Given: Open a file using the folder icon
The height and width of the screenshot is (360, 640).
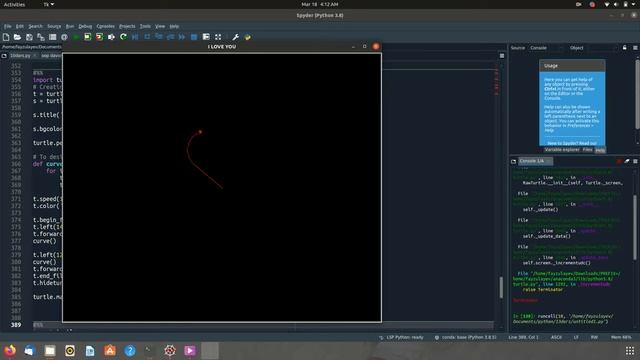Looking at the screenshot, I should pyautogui.click(x=17, y=37).
